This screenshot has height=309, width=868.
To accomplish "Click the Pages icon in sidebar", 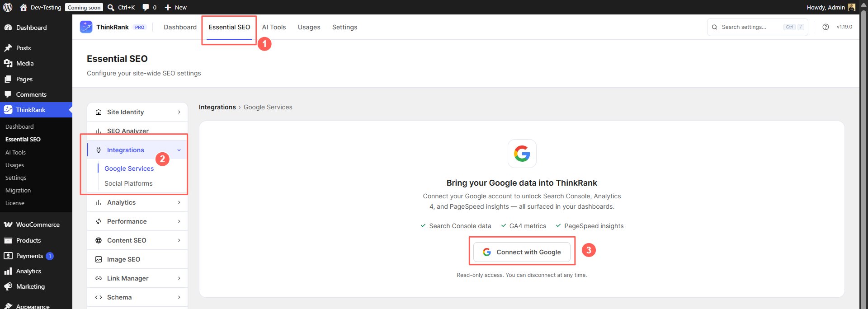I will click(8, 79).
